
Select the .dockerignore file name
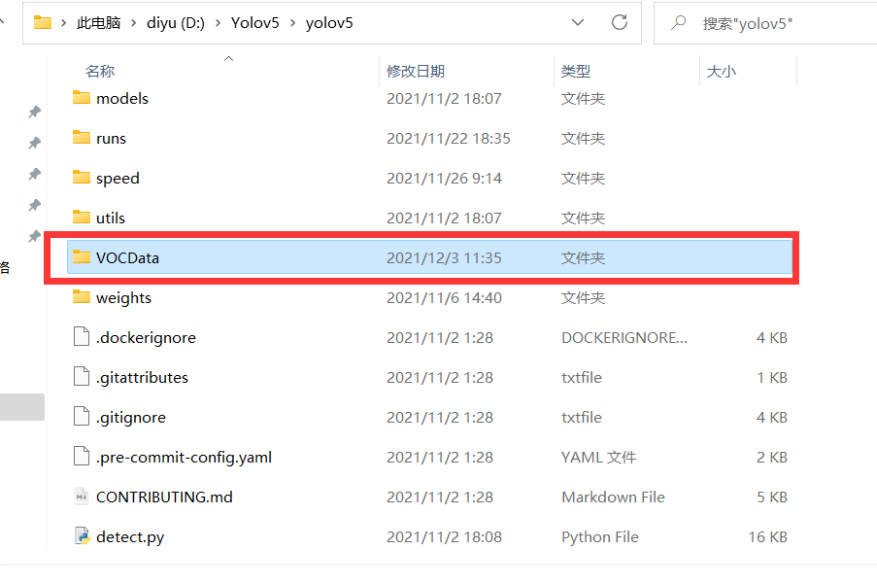click(146, 338)
